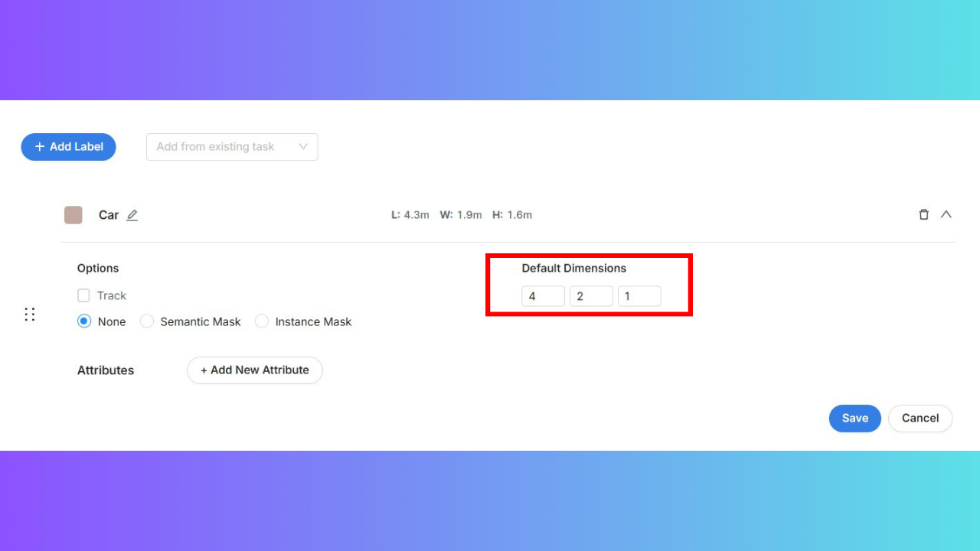Grab the six-dot drag handle beside Options

(x=30, y=315)
